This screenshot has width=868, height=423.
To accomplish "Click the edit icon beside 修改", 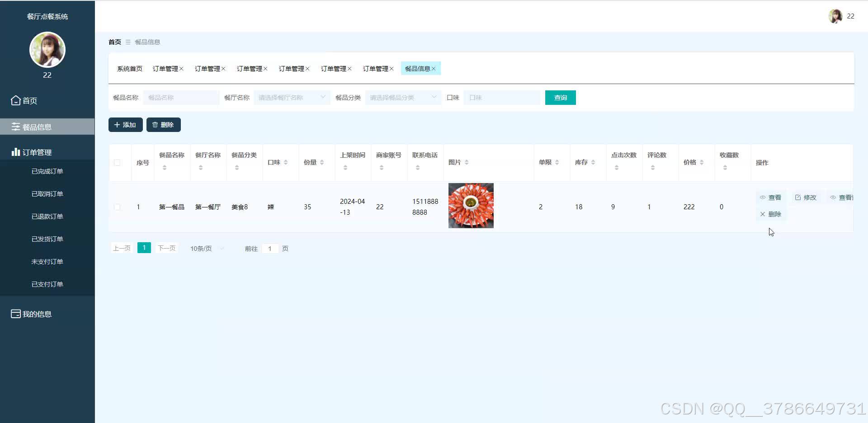I will click(798, 197).
